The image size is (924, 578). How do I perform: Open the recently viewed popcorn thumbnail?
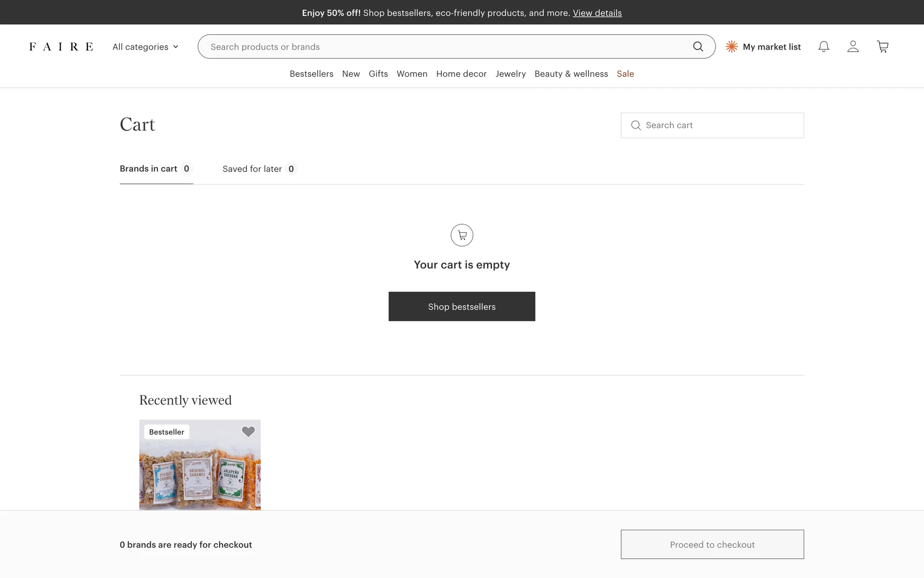(200, 472)
